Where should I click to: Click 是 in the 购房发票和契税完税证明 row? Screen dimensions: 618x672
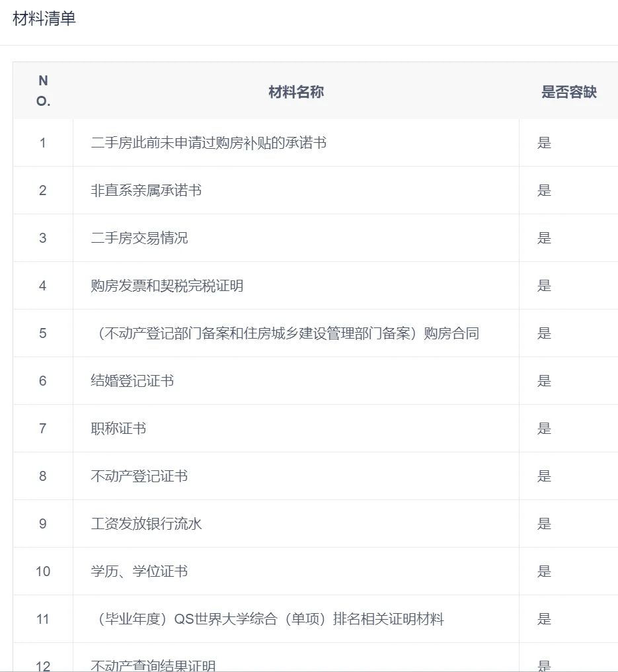[x=544, y=286]
